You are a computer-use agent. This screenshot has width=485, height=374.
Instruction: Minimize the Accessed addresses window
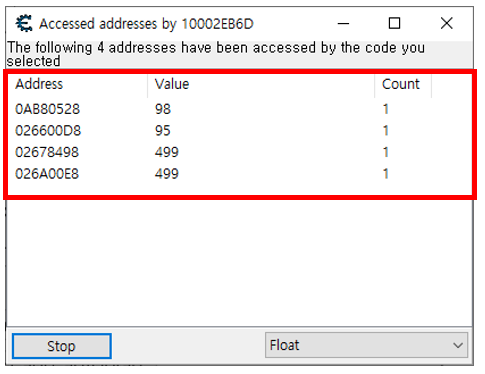tap(343, 23)
